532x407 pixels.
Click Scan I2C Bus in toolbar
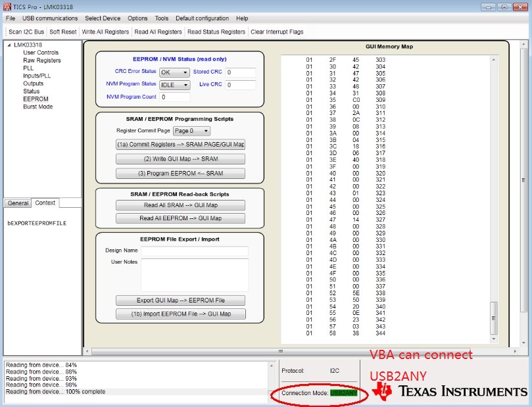point(26,32)
